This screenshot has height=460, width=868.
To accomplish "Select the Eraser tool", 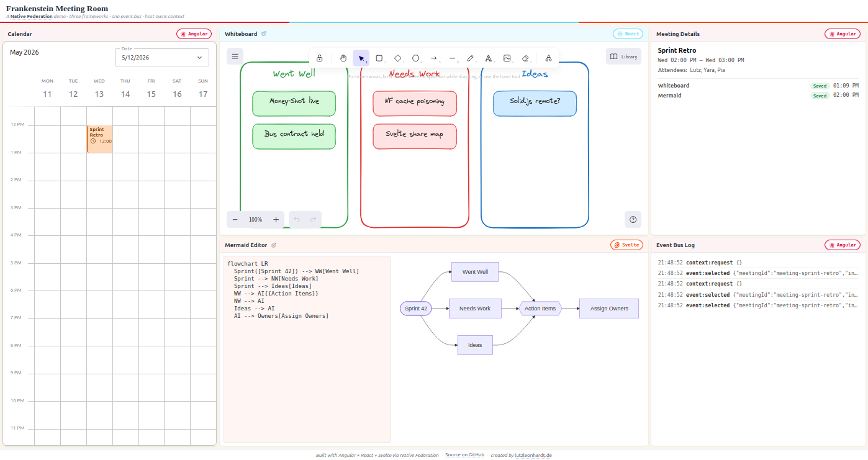I will pos(525,58).
